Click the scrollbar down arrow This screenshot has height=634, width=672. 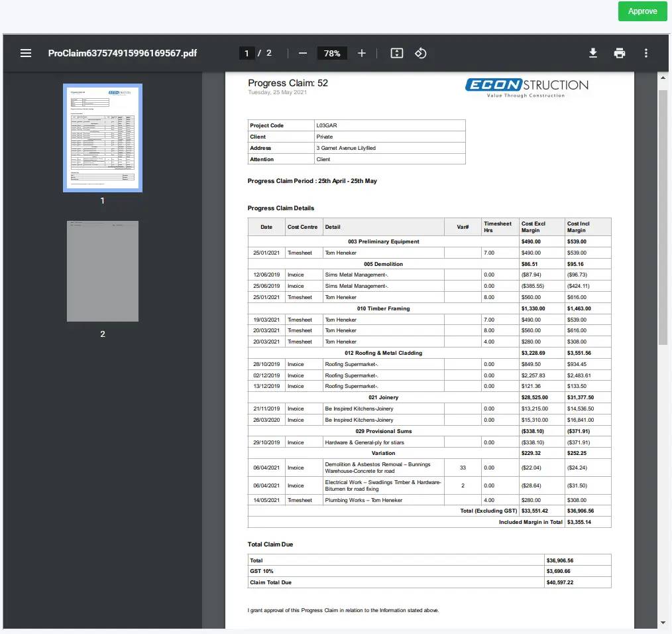[663, 623]
